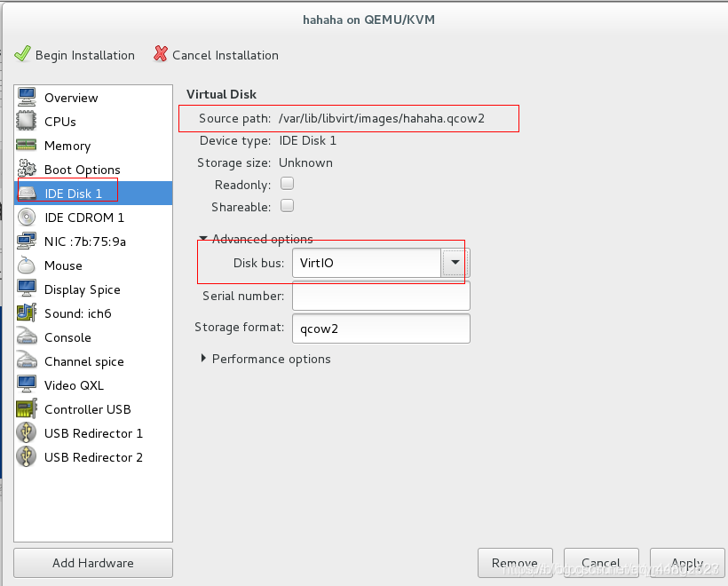Viewport: 728px width, 586px height.
Task: Select the Controller USB card icon
Action: tap(27, 409)
